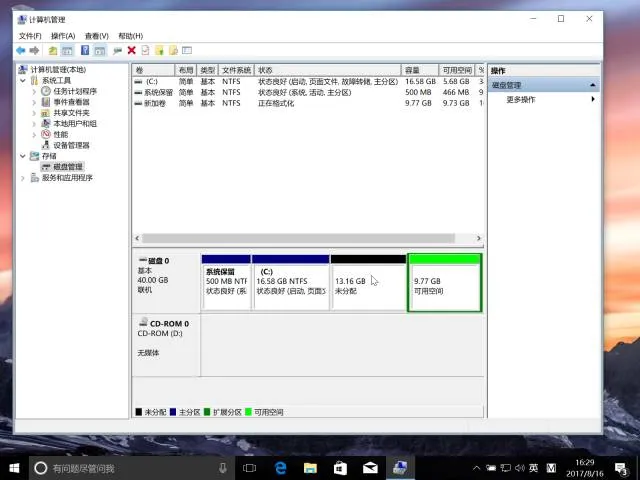Viewport: 640px width, 480px height.
Task: Select the 系统保留 volume row
Action: [309, 93]
